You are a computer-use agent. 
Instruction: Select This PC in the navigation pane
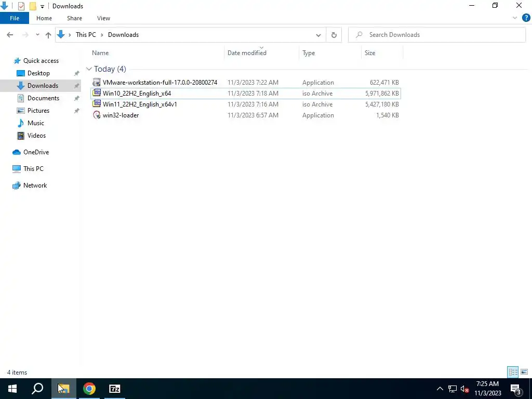pyautogui.click(x=33, y=169)
